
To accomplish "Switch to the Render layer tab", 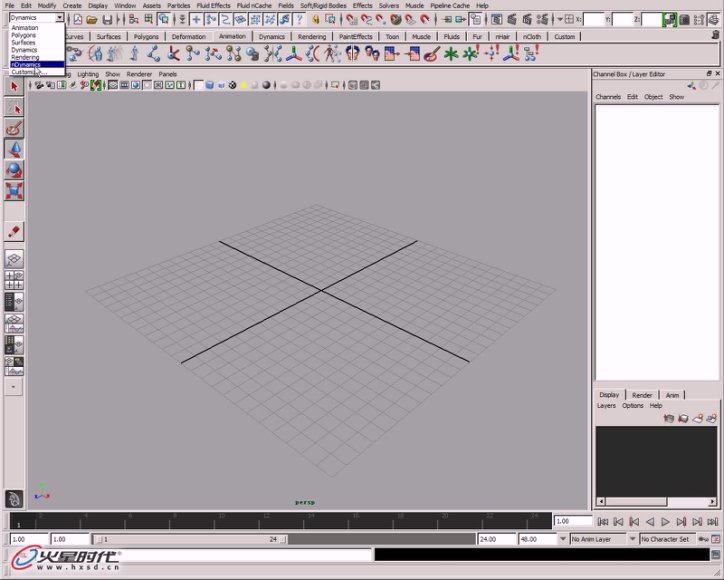I will pyautogui.click(x=642, y=395).
